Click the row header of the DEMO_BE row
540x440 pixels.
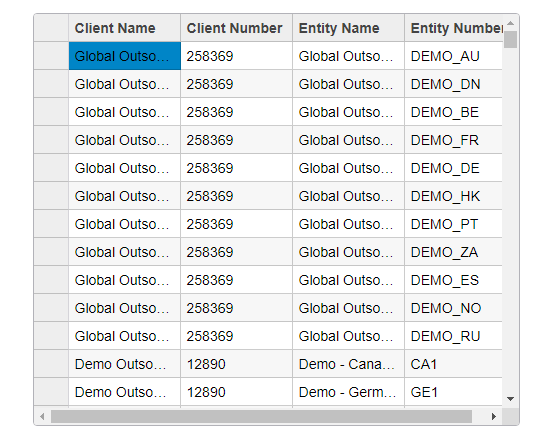(51, 112)
